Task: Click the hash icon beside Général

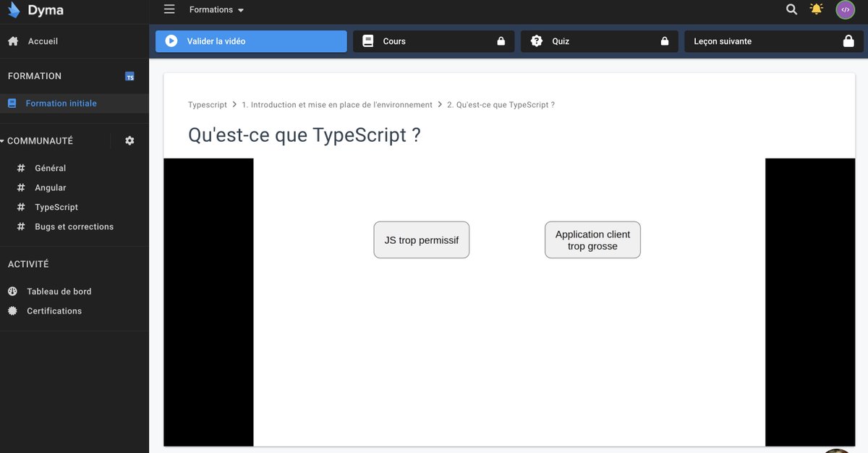Action: 21,168
